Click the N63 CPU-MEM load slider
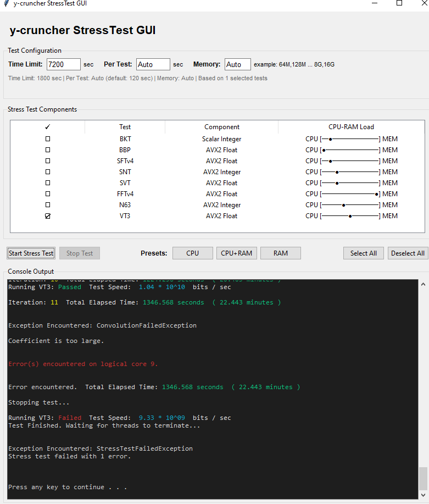The image size is (429, 504). coord(350,205)
